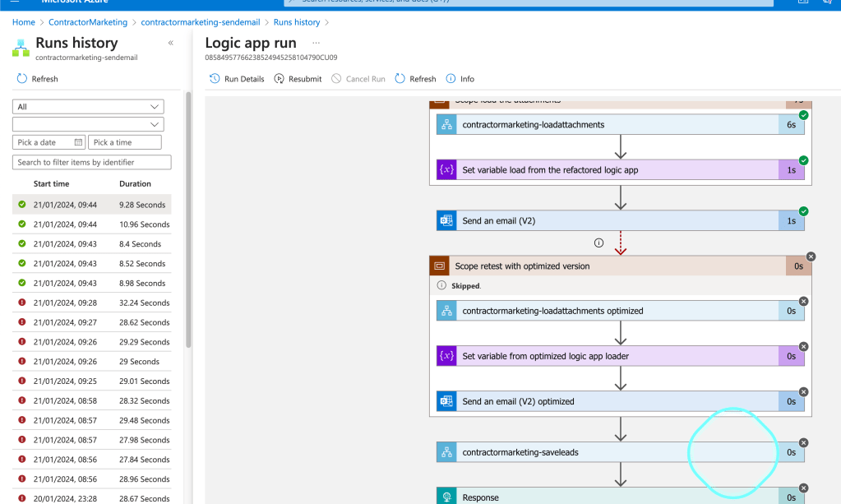The image size is (841, 504).
Task: Open Set variable load from the refactored logic app
Action: [620, 170]
